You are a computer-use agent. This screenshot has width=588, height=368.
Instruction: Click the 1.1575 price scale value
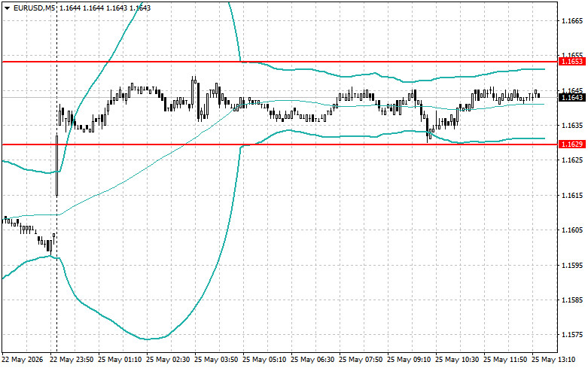click(572, 335)
